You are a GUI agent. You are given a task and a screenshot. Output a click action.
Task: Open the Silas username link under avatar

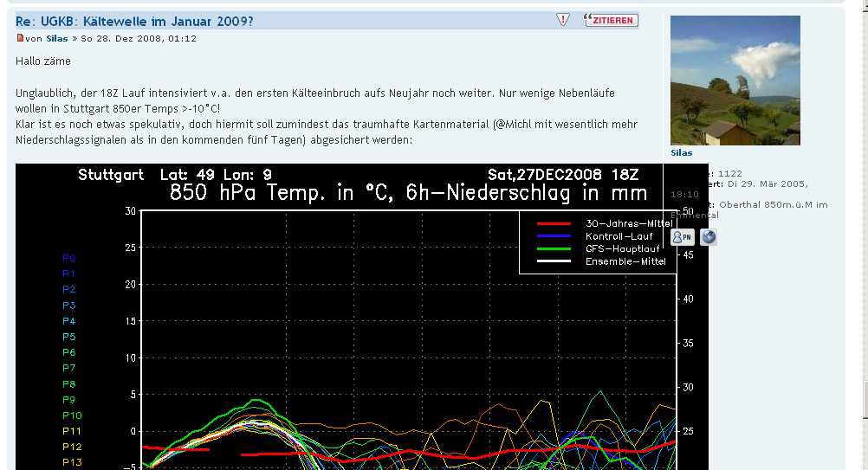[x=682, y=153]
